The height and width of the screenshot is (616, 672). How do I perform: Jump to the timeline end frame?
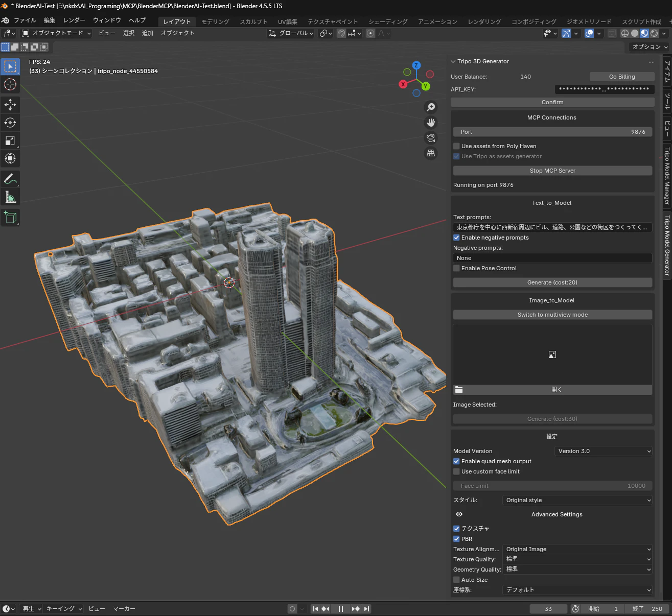pyautogui.click(x=366, y=609)
